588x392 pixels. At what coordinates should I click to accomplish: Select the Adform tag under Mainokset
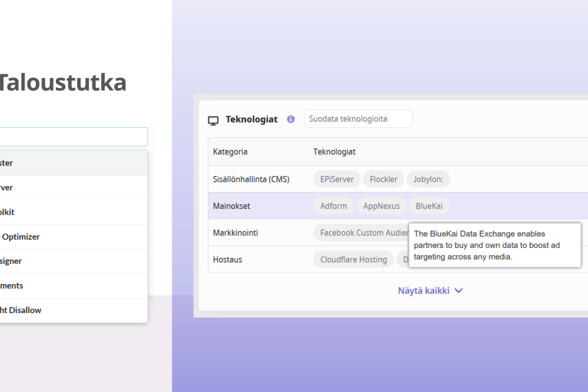[333, 206]
